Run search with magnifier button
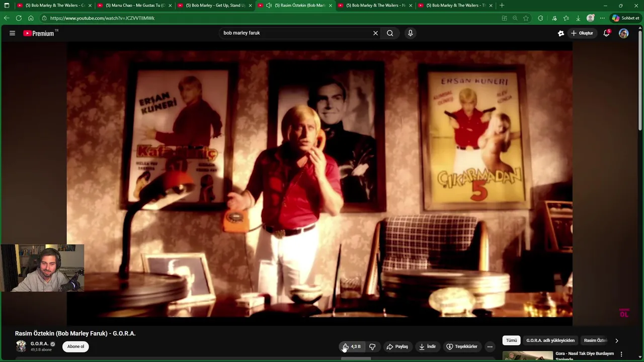Screen dimensions: 644x362 pyautogui.click(x=390, y=33)
